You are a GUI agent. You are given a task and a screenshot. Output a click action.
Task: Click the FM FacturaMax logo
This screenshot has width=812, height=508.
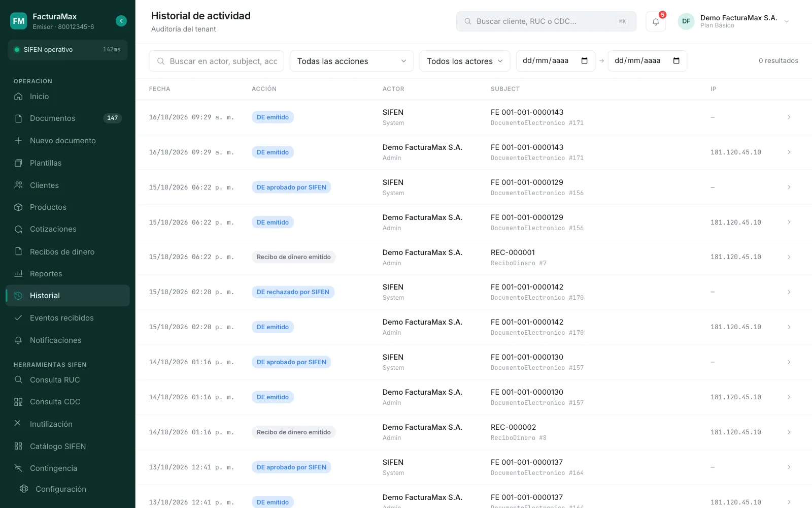tap(19, 21)
